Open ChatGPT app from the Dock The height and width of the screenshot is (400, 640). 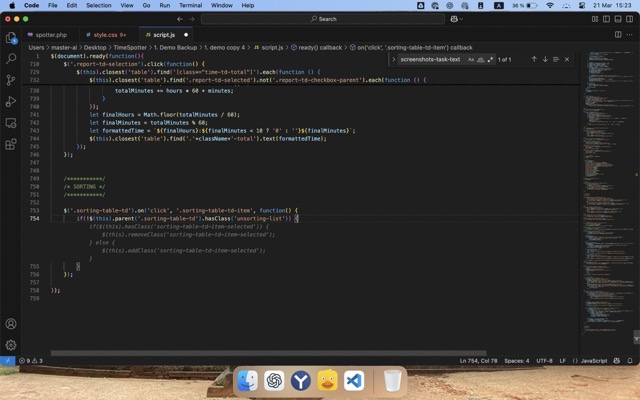pos(274,381)
